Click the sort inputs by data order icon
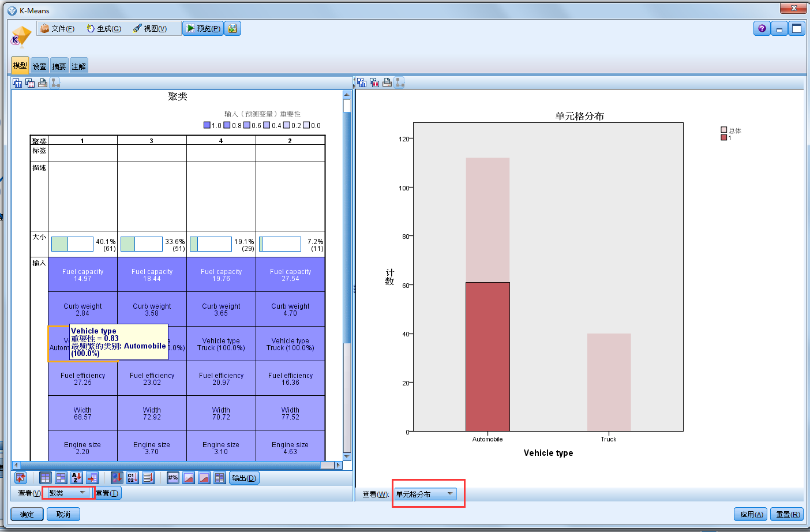This screenshot has height=532, width=810. click(92, 478)
